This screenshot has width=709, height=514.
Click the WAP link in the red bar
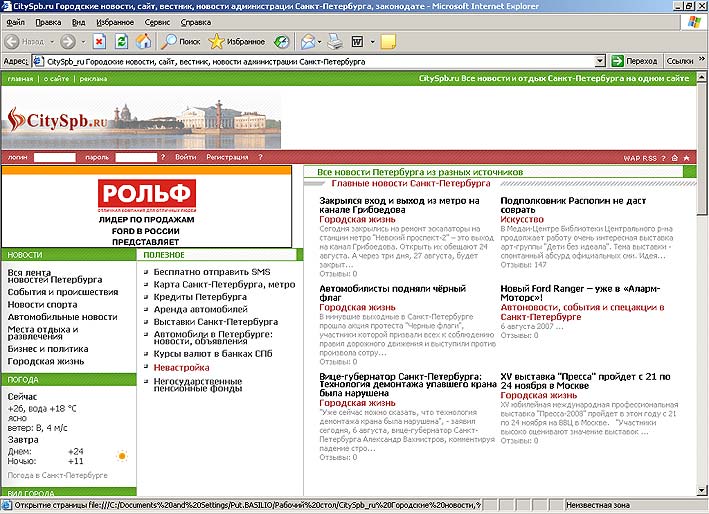631,158
